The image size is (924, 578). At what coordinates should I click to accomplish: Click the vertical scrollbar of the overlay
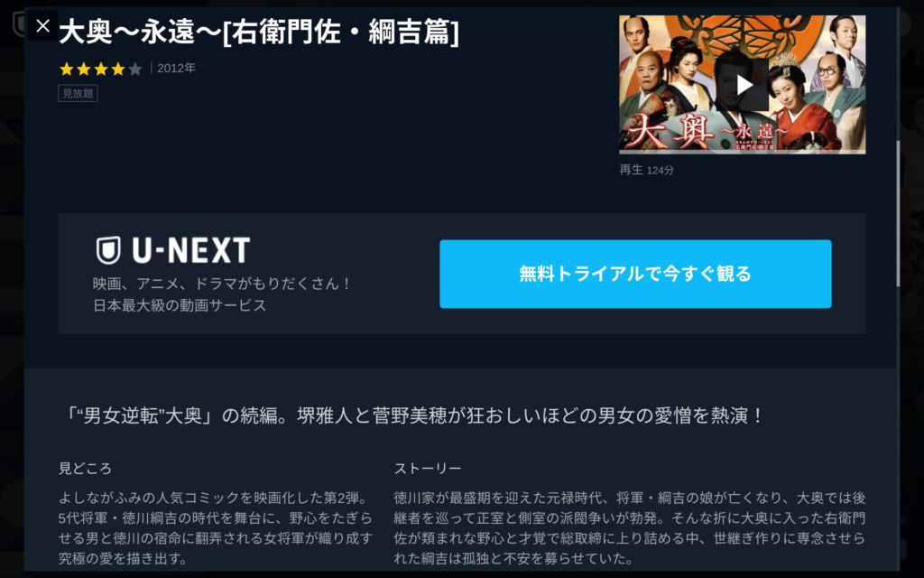point(898,213)
